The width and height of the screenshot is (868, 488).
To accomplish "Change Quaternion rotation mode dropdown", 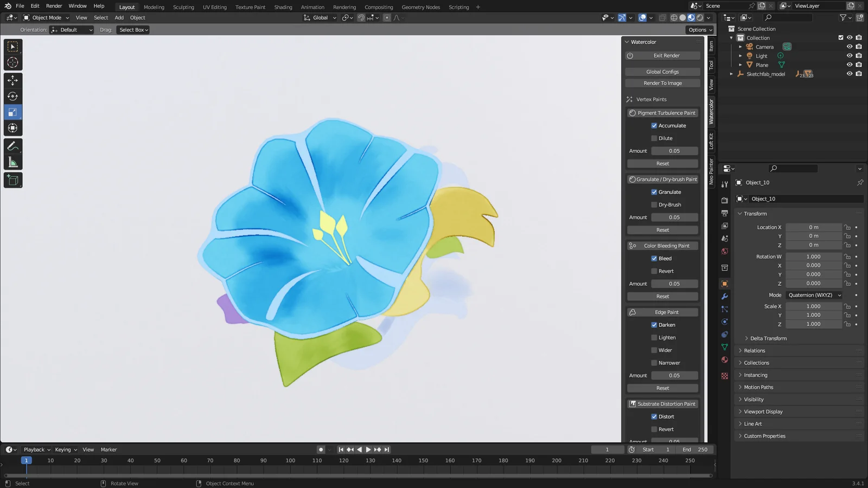I will 814,295.
